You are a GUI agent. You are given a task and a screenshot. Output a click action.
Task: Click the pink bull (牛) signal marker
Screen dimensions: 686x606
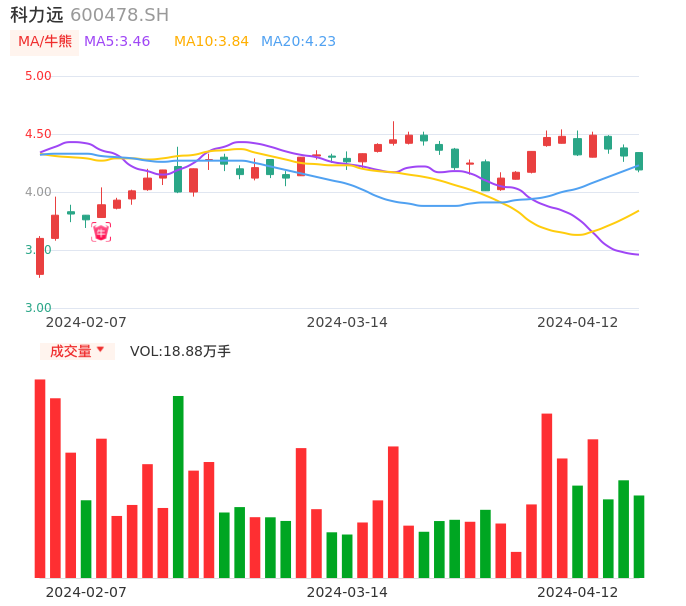pos(101,232)
